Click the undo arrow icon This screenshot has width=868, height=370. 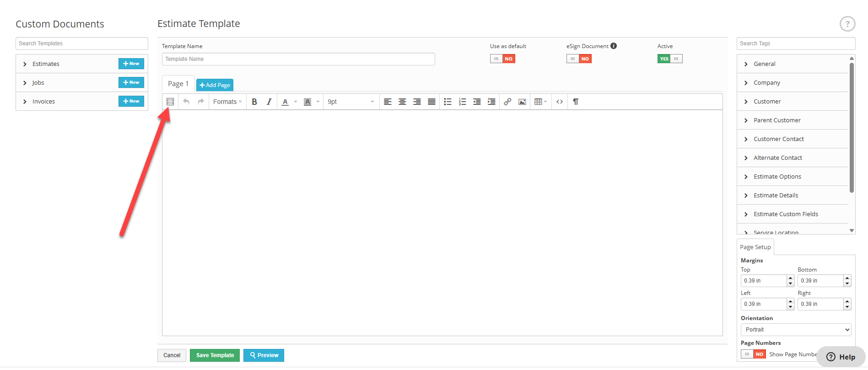186,102
